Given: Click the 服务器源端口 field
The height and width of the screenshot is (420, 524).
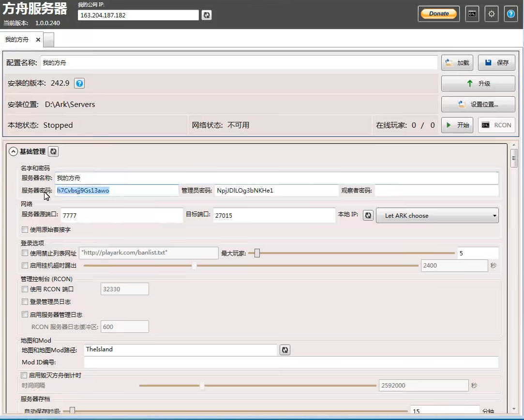Looking at the screenshot, I should 121,215.
